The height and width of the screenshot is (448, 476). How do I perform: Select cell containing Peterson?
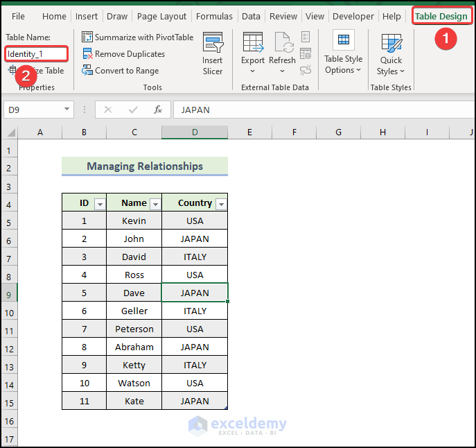[x=134, y=329]
